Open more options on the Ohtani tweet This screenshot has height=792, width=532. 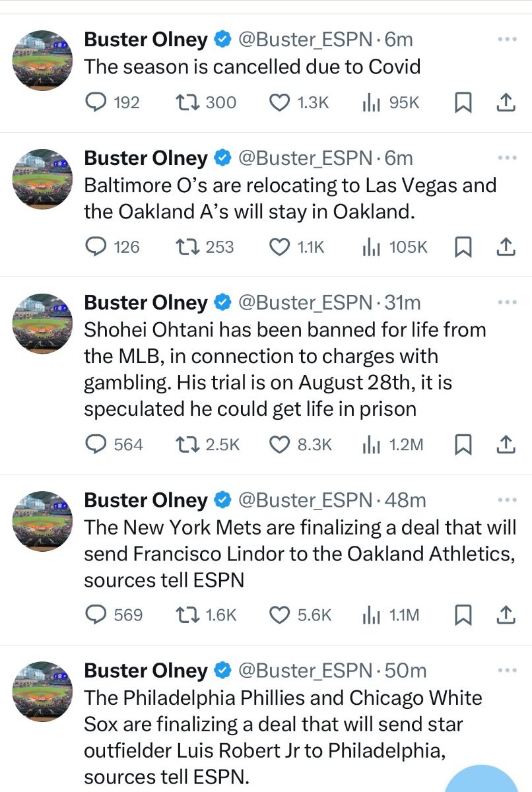click(506, 302)
